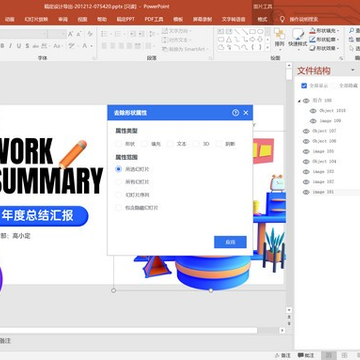The width and height of the screenshot is (360, 360).
Task: Check the 填充 attribute checkbox
Action: point(144,144)
